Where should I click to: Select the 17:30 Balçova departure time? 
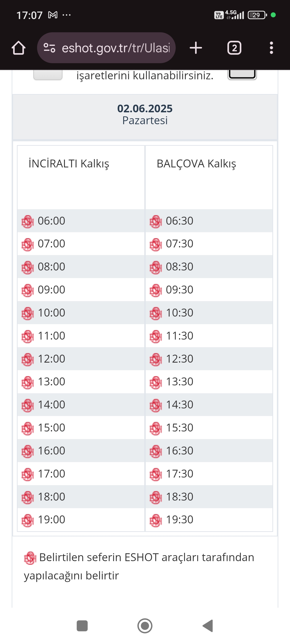tap(179, 474)
